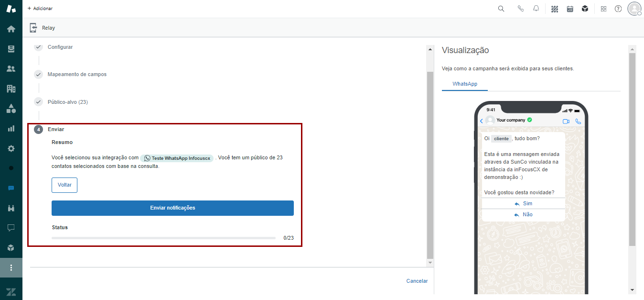This screenshot has width=644, height=300.
Task: Open the Views icon in sidebar
Action: (x=11, y=49)
